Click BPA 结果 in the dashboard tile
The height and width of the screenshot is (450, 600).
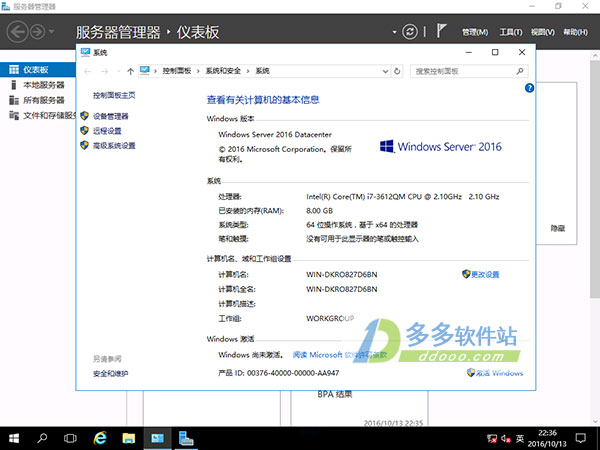click(x=334, y=395)
